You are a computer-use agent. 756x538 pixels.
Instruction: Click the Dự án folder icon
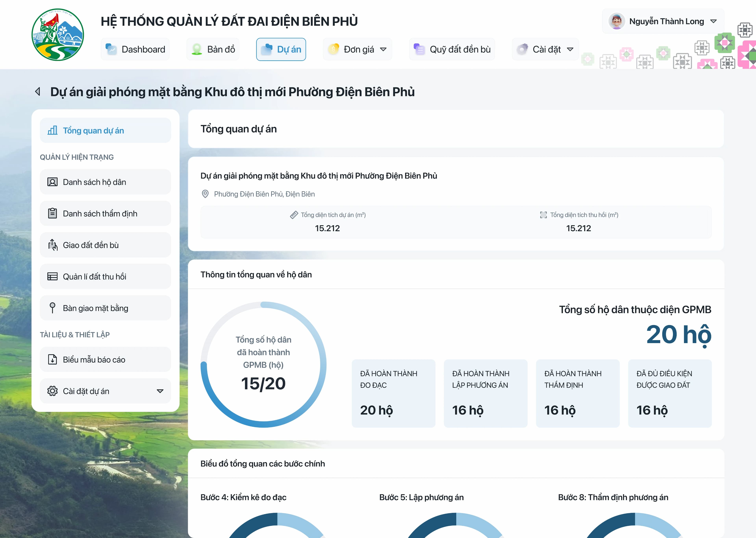coord(266,49)
